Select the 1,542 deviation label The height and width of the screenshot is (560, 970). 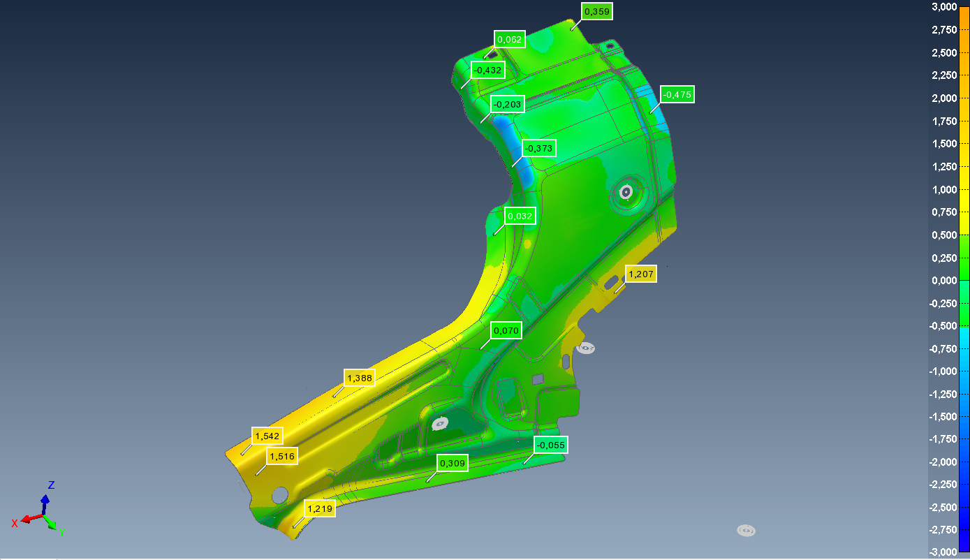[x=267, y=436]
